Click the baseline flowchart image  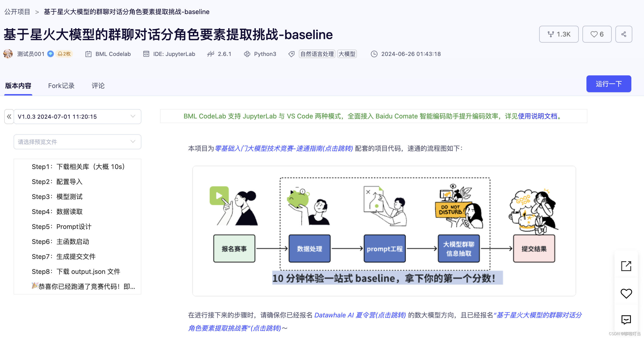(384, 231)
